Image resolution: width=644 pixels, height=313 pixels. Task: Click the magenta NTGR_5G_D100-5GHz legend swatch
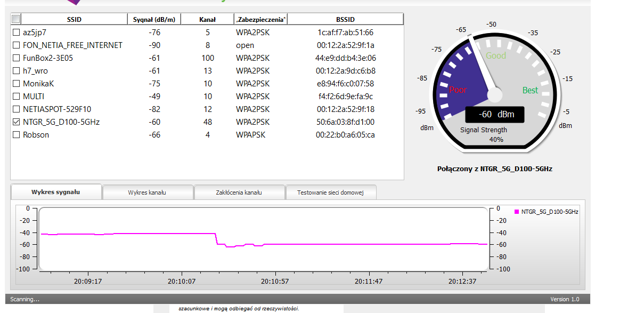(517, 212)
